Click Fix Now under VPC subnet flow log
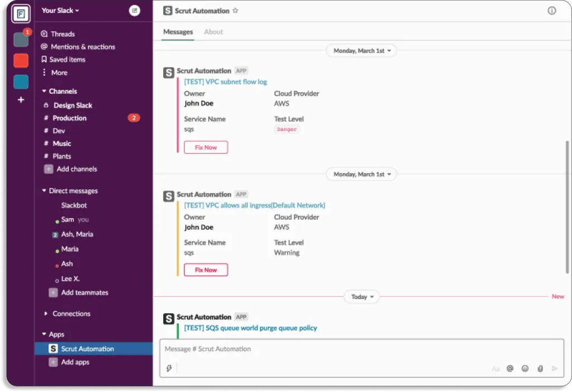 point(206,147)
